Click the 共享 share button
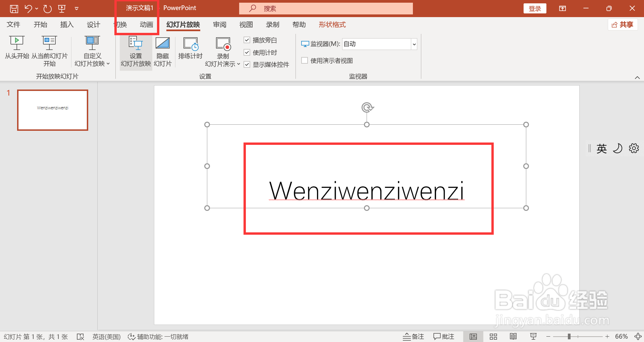The image size is (644, 342). pyautogui.click(x=623, y=24)
